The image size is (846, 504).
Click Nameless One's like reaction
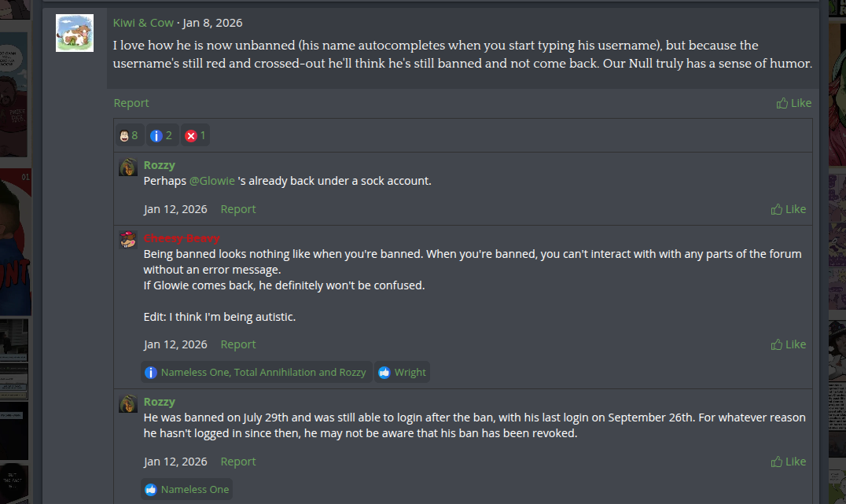[187, 490]
